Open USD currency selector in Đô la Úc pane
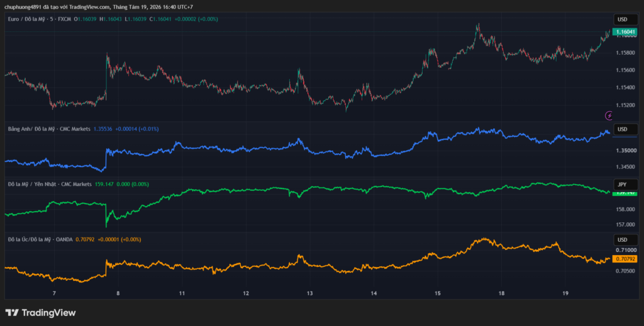The image size is (644, 326). click(x=626, y=239)
